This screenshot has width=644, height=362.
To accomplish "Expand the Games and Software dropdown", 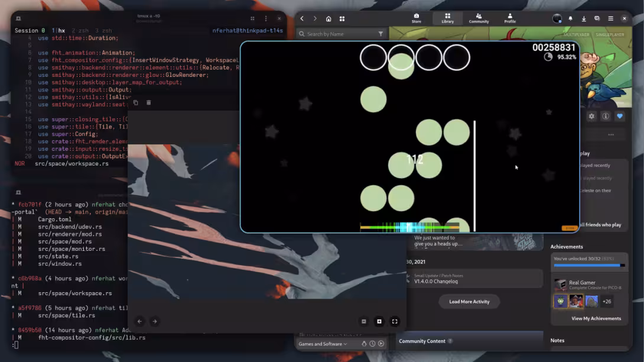I will pyautogui.click(x=323, y=344).
